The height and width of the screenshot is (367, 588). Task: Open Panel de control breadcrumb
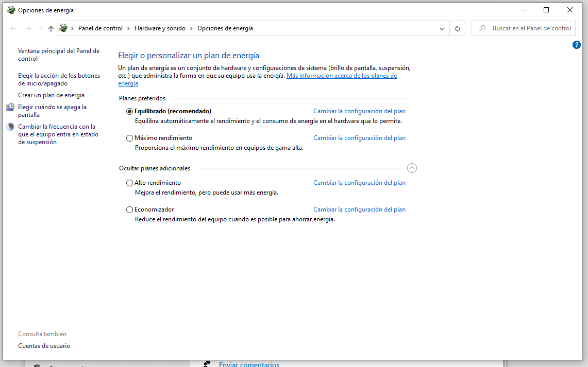click(x=100, y=28)
